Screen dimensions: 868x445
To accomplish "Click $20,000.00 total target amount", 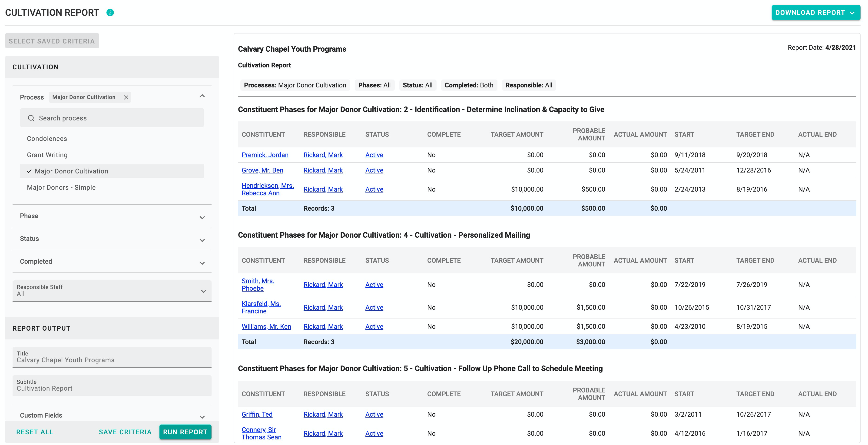I will click(x=527, y=342).
